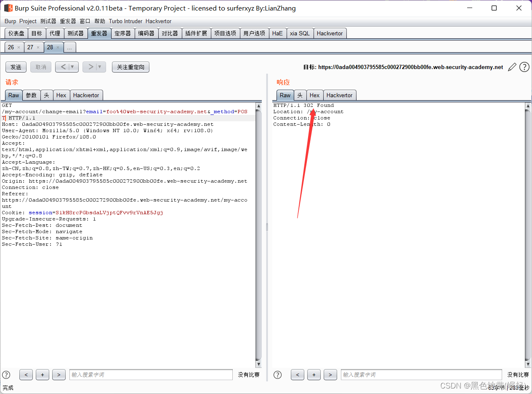Close Repeater tab 26
This screenshot has height=394, width=532.
coord(19,48)
